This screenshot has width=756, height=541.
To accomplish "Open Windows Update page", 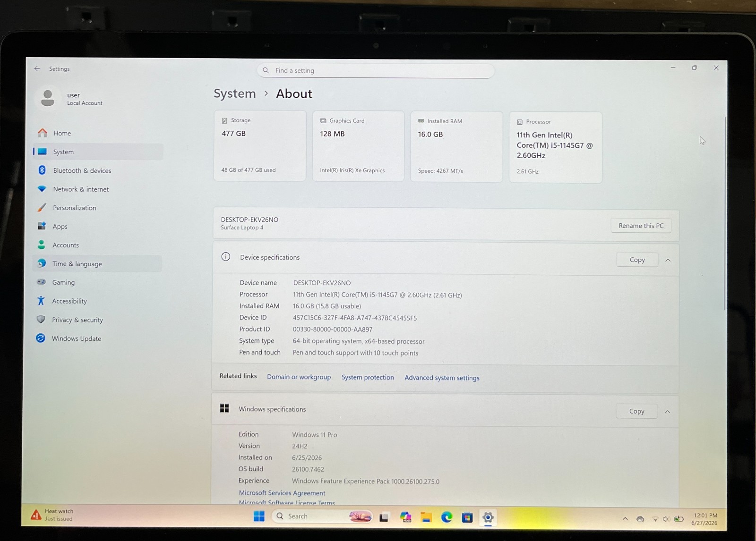I will (97, 338).
